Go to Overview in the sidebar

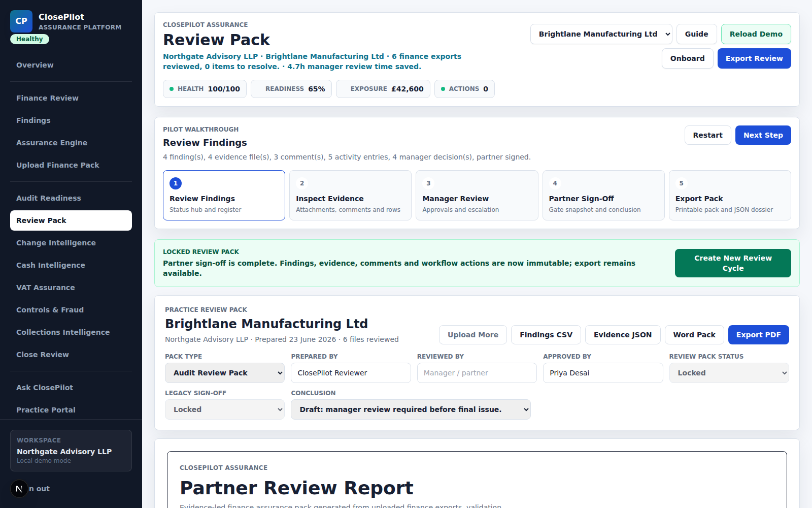click(71, 65)
